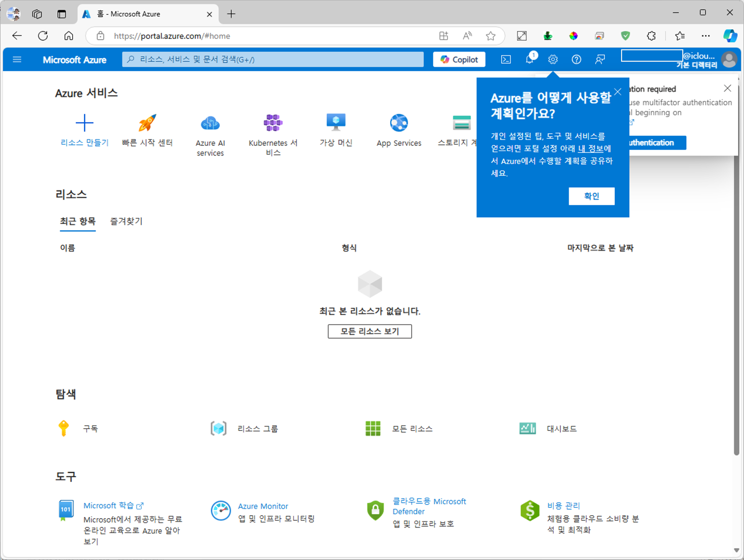Click the Cost Management dollar icon
This screenshot has width=744, height=560.
click(530, 511)
